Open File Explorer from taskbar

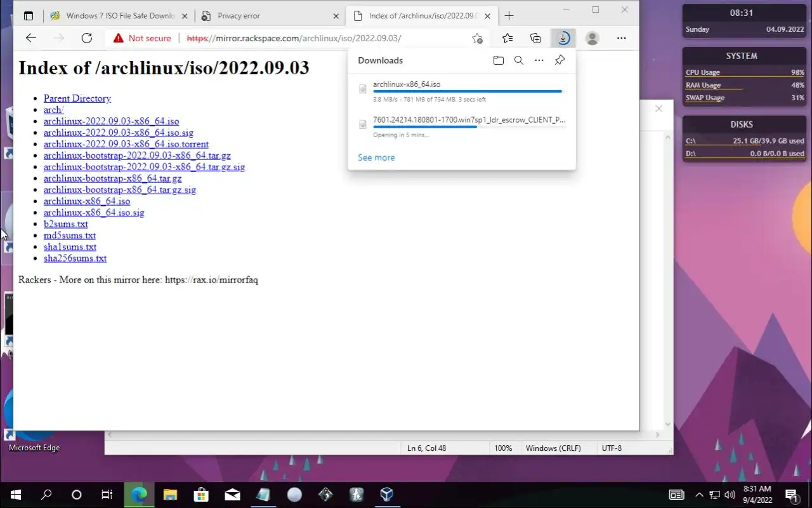pyautogui.click(x=170, y=495)
